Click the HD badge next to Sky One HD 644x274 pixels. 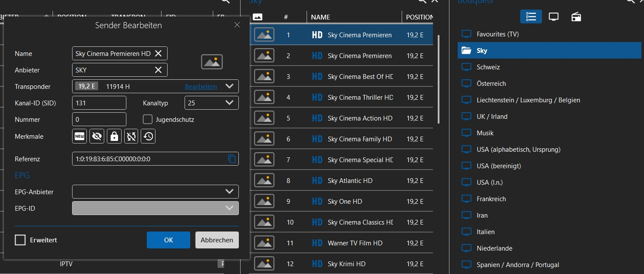pos(317,202)
